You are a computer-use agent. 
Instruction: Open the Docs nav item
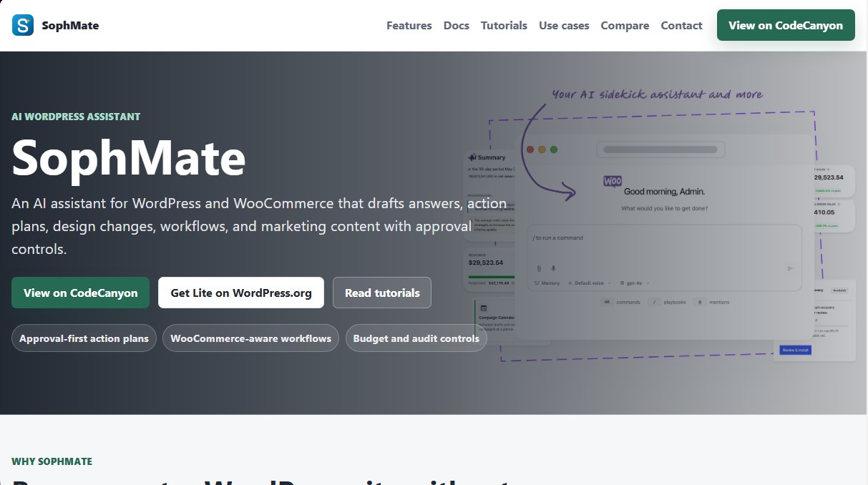click(x=457, y=25)
